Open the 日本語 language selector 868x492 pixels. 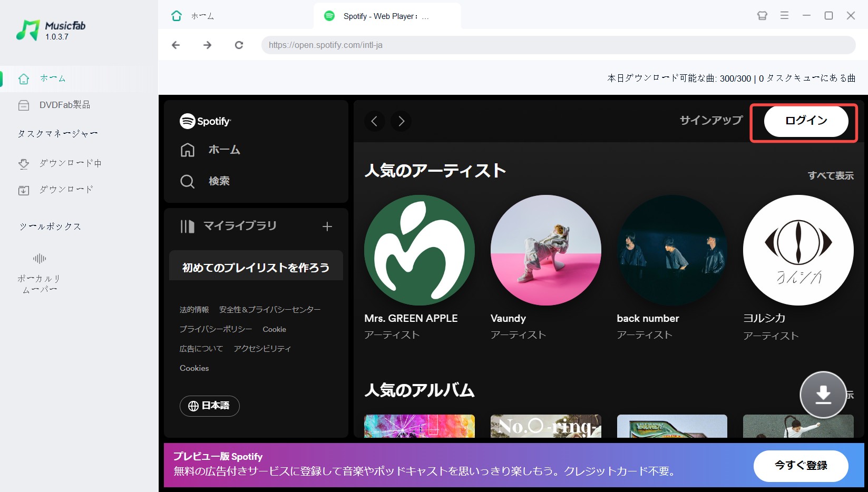tap(210, 406)
